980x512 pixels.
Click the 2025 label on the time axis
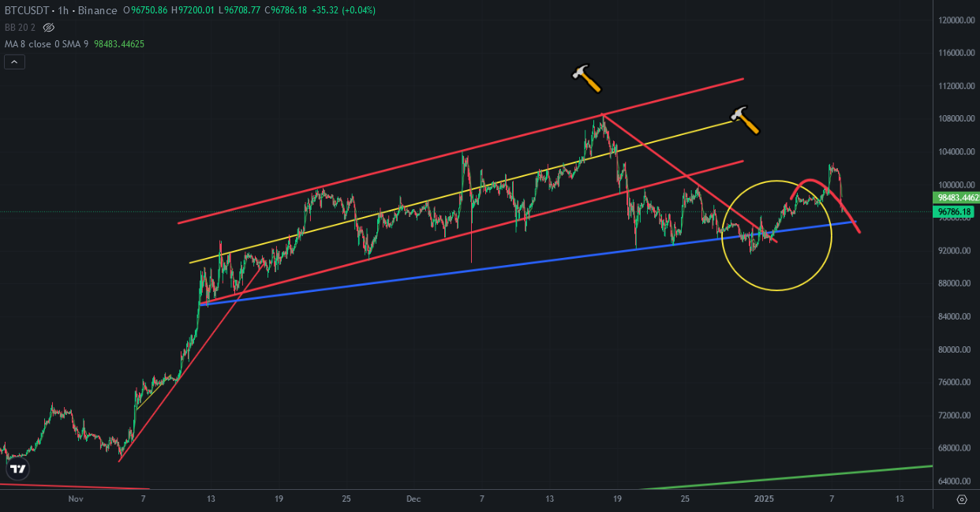pos(763,499)
